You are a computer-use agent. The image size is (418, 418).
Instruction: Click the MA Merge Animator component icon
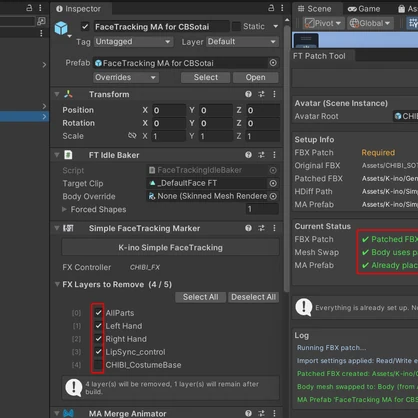tap(68, 413)
